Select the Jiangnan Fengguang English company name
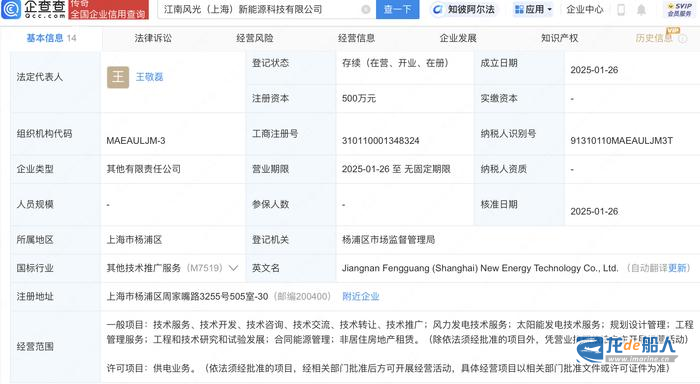700x384 pixels. 480,268
